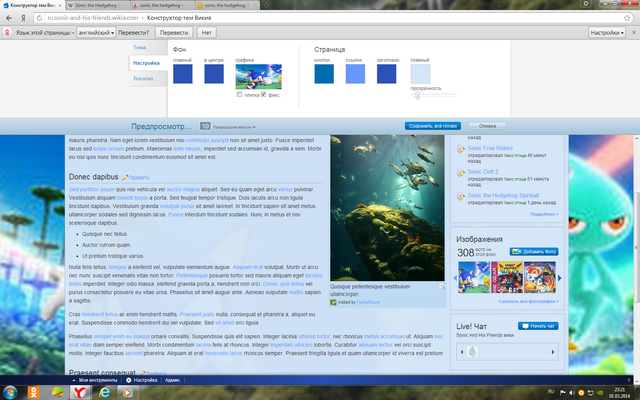The height and width of the screenshot is (400, 640).
Task: Open the 'Sonic the Hedgehog Spinball' link
Action: (503, 196)
